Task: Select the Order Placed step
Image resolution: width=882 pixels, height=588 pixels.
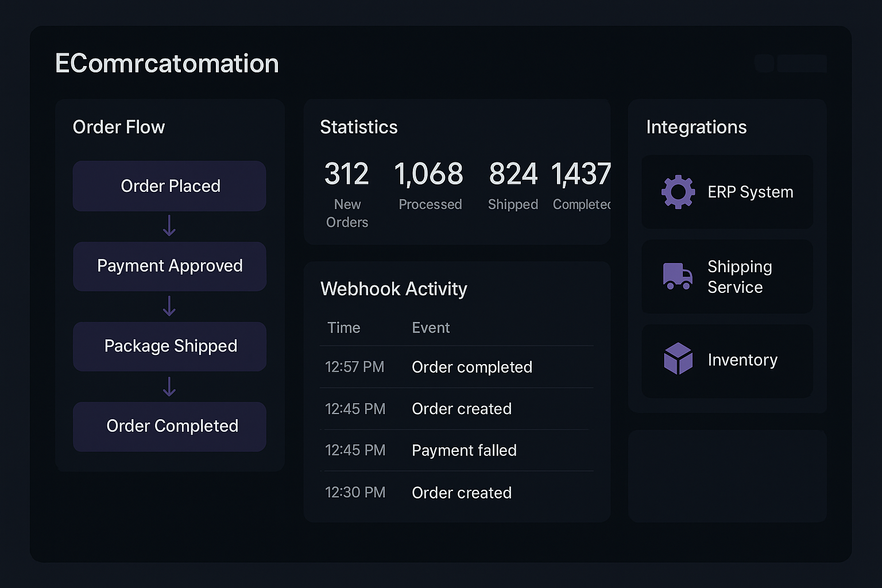Action: (169, 185)
